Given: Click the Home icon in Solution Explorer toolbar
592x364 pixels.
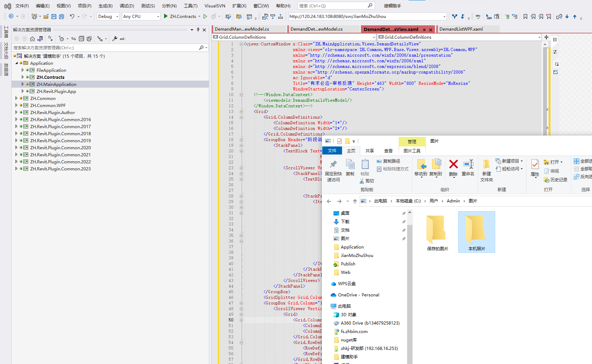Looking at the screenshot, I should (x=32, y=39).
